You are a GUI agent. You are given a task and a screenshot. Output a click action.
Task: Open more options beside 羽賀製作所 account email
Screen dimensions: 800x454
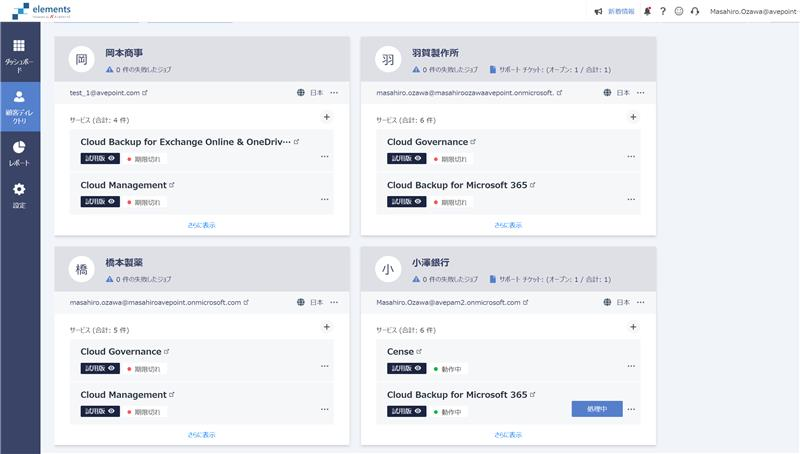point(641,93)
